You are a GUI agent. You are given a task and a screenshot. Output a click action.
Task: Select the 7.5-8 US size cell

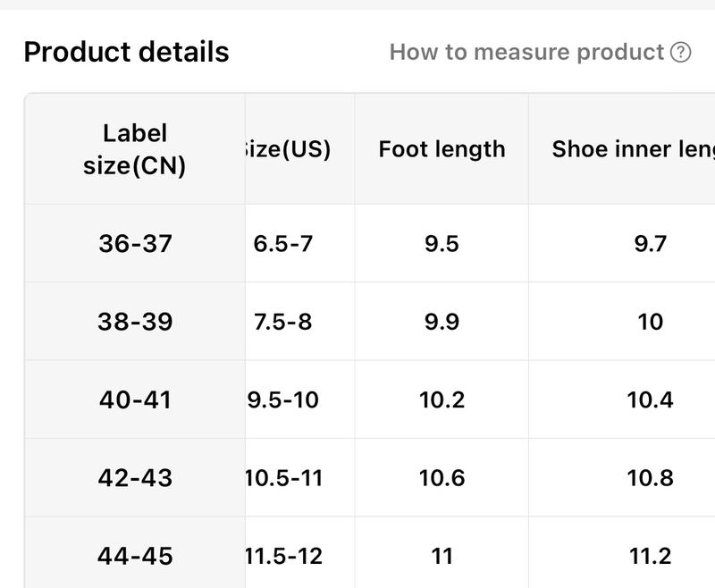[283, 322]
